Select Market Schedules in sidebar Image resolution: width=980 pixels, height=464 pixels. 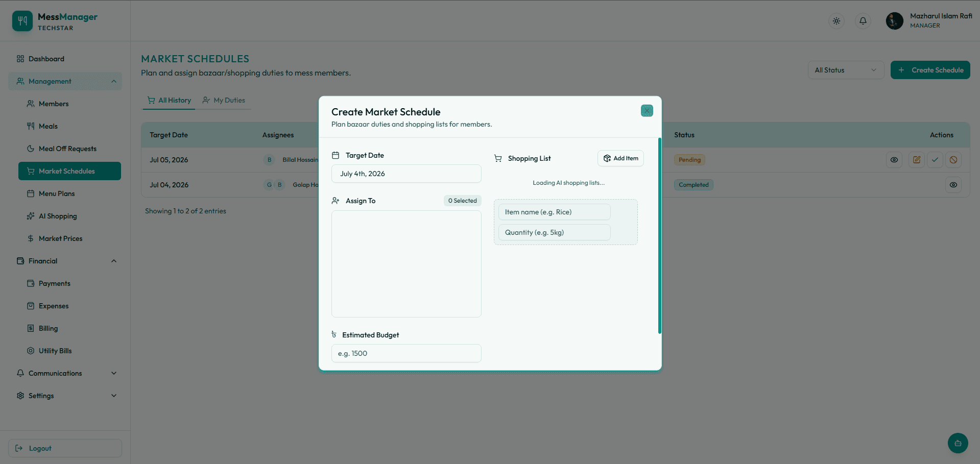69,171
